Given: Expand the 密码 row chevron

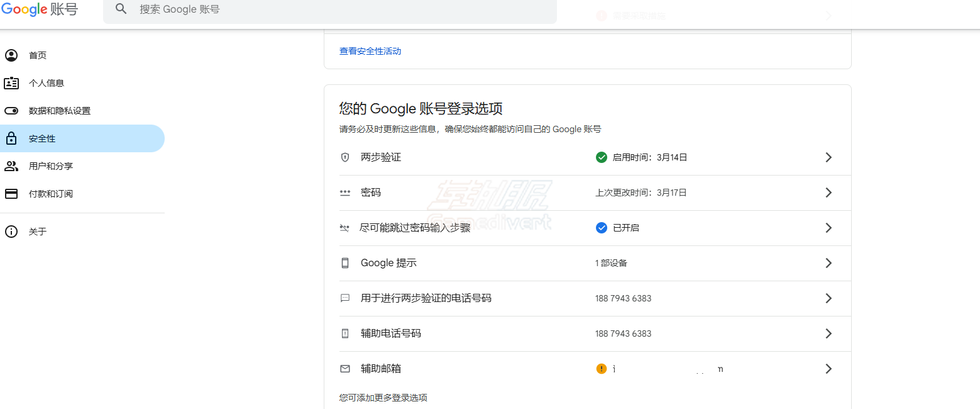Looking at the screenshot, I should tap(829, 193).
